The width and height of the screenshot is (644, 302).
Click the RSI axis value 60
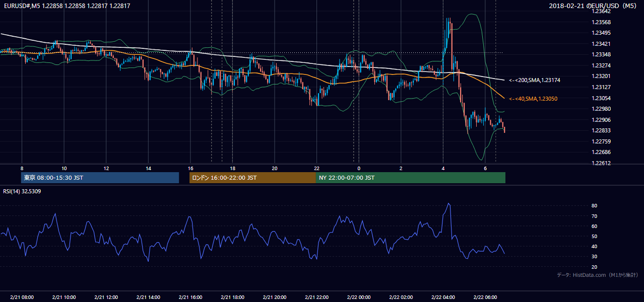(x=594, y=226)
